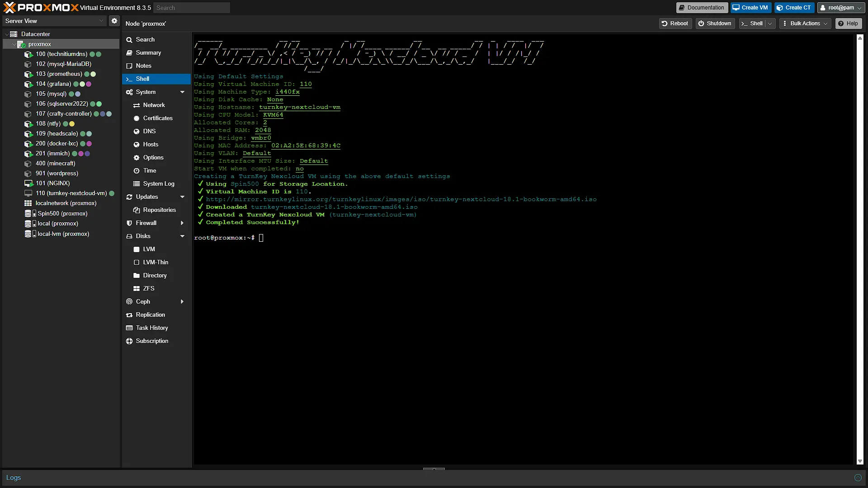
Task: Open the Shell button dropdown arrow
Action: (x=770, y=23)
